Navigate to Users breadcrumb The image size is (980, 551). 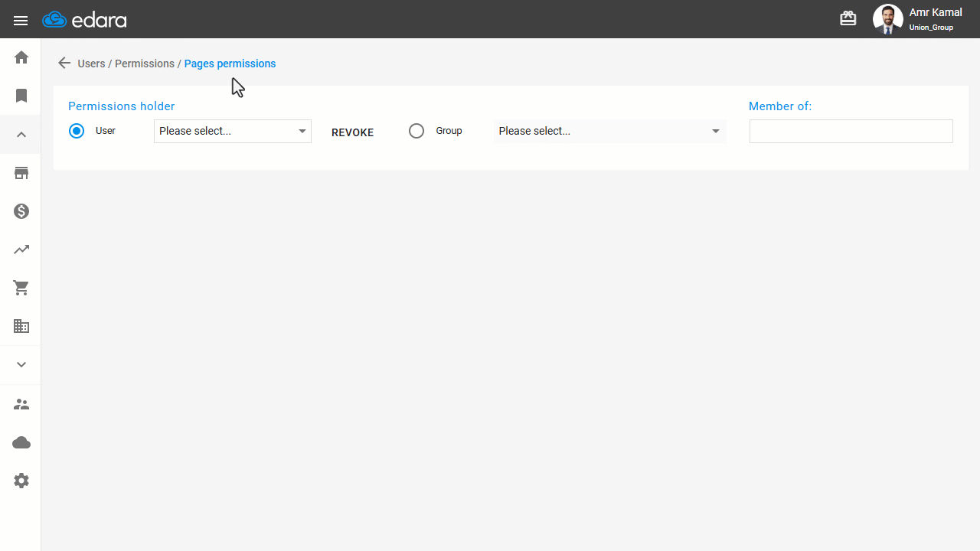coord(91,64)
